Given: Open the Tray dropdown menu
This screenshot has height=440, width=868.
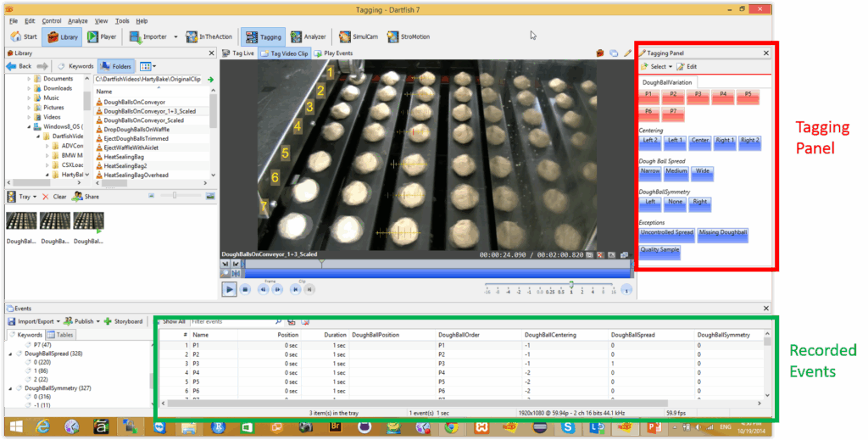Looking at the screenshot, I should tap(34, 197).
